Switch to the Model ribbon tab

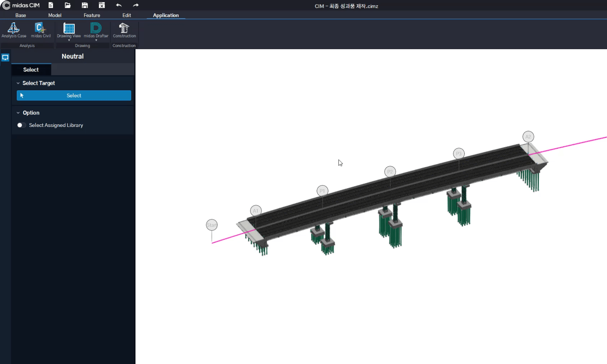[55, 15]
